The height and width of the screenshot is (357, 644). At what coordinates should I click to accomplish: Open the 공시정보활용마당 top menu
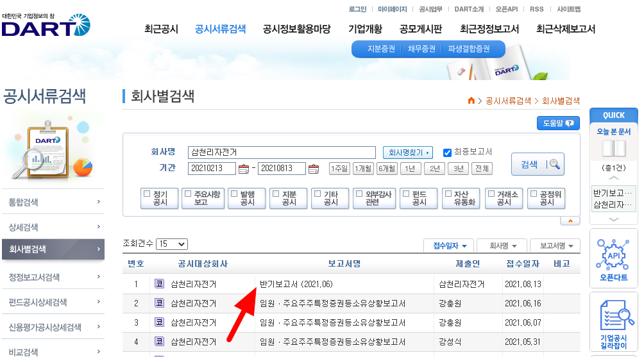(x=296, y=29)
